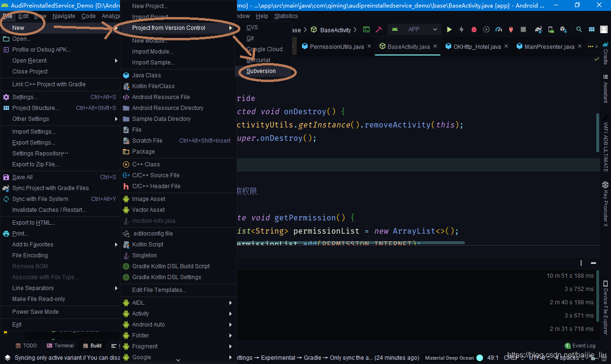Screen dimensions: 611x364
Task: Close the BaseActivity.java tab
Action: (x=435, y=46)
